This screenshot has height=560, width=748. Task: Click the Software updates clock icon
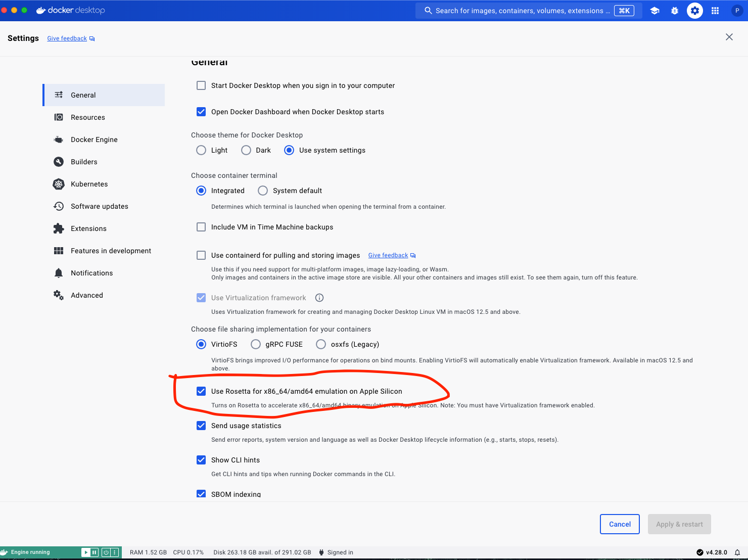point(59,206)
